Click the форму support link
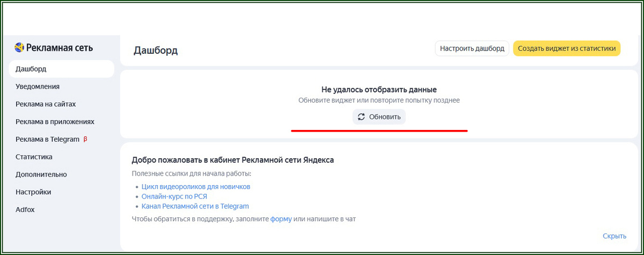Screen dimensions: 644x255 [281, 219]
